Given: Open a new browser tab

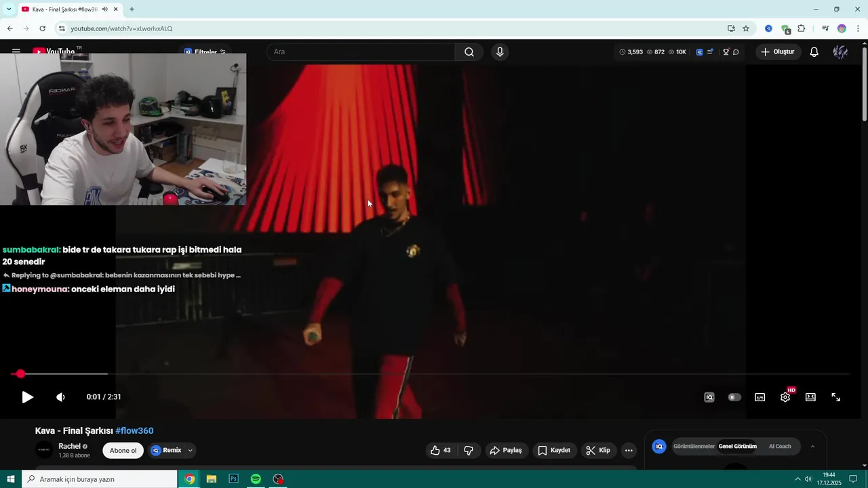Looking at the screenshot, I should 132,9.
